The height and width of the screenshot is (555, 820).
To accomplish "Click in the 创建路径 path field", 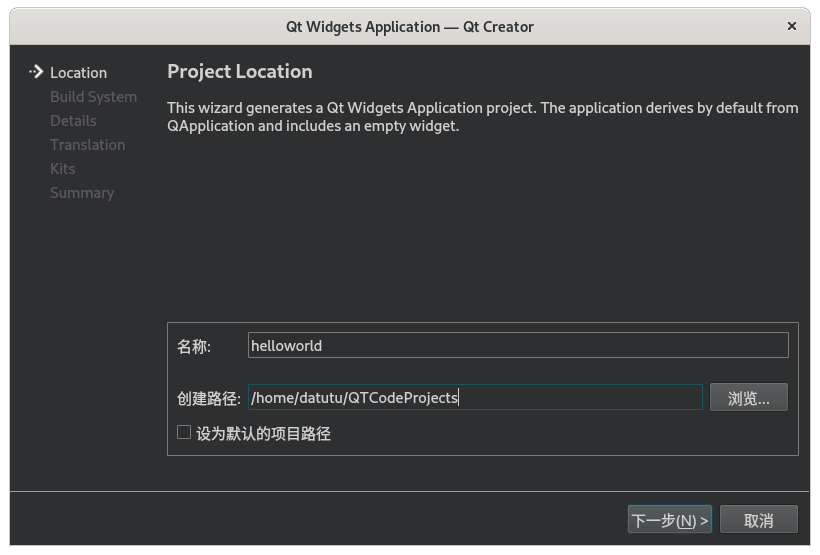I will (475, 398).
